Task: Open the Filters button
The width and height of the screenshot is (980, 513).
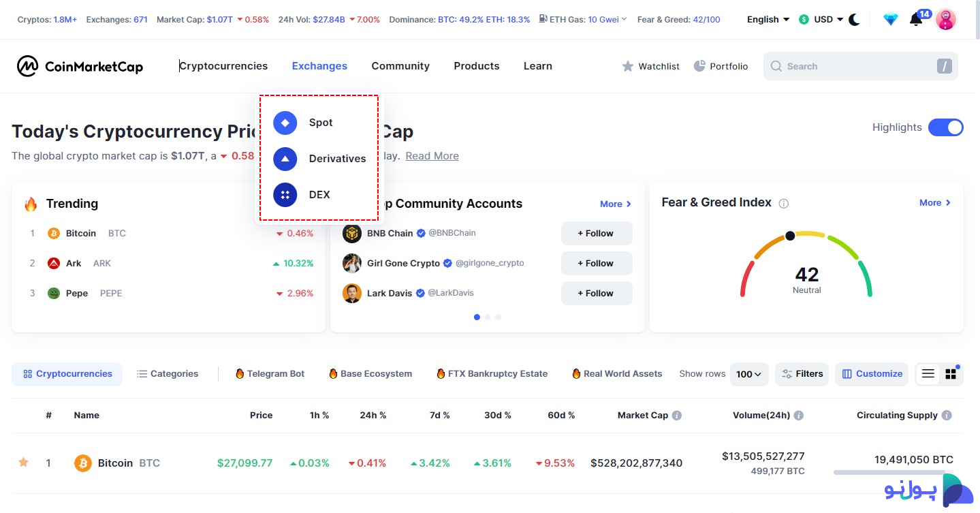Action: [802, 374]
